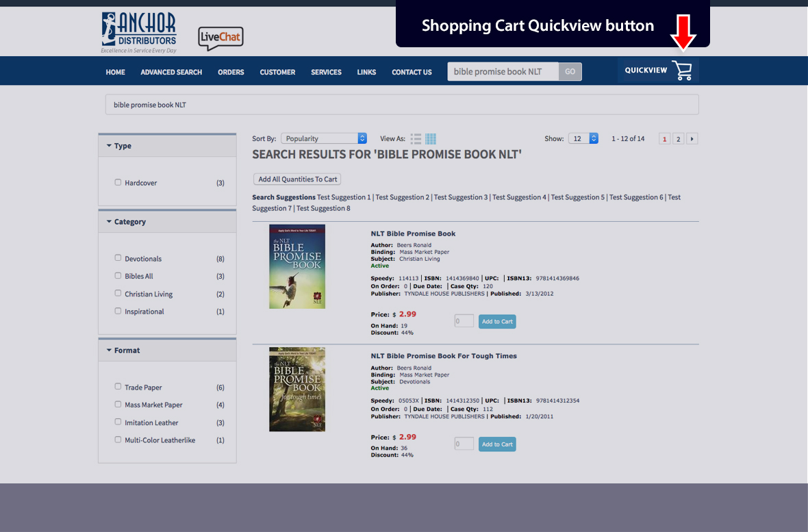Click TYNDALE HOUSE PUBLISHERS of first book
Viewport: 808px width, 532px height.
tap(444, 294)
